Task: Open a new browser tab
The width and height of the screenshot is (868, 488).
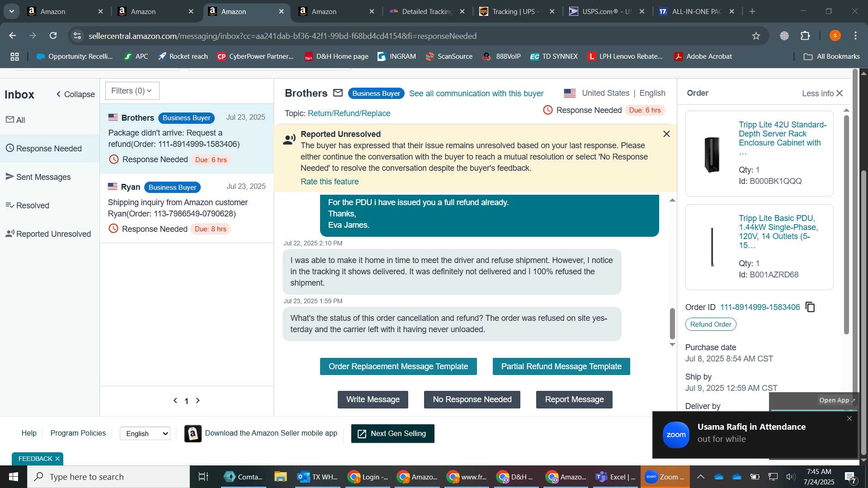Action: tap(752, 11)
